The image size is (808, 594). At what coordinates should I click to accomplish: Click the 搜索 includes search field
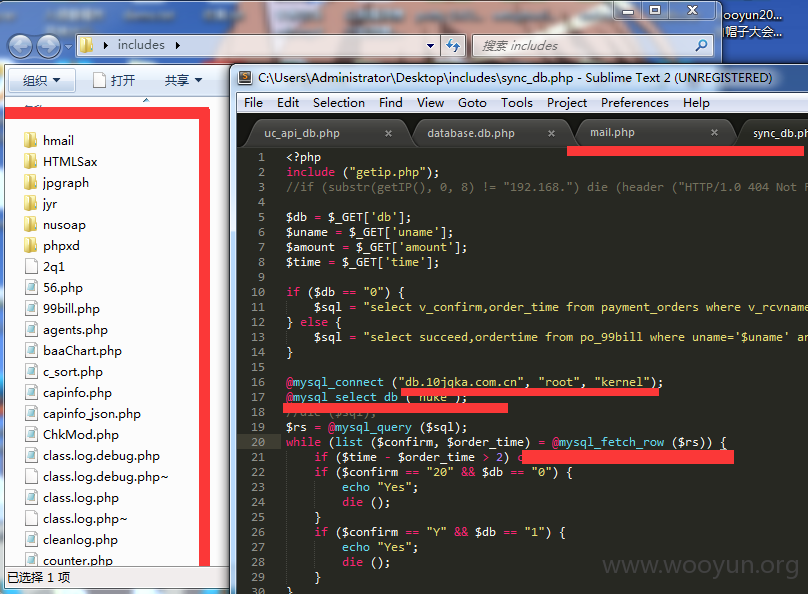tap(593, 45)
